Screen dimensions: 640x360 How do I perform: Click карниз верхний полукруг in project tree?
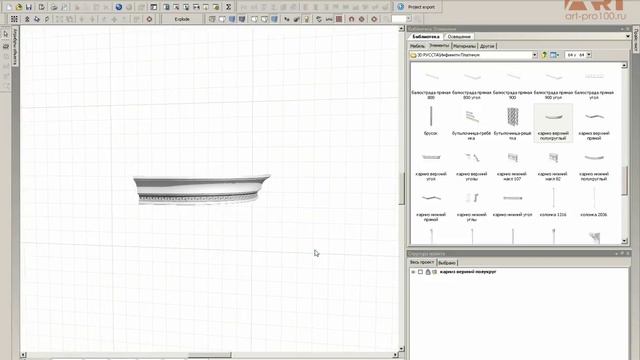(468, 272)
